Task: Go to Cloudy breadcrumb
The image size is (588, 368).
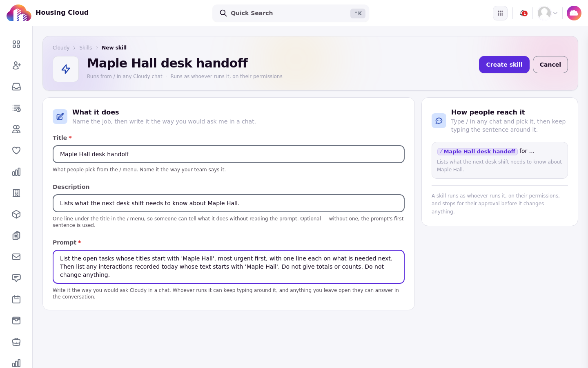Action: click(61, 48)
